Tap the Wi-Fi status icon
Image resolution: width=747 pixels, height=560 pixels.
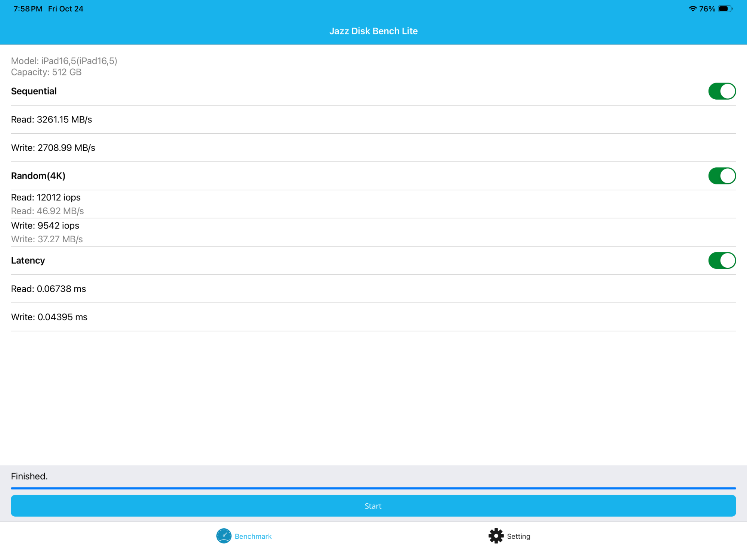(x=692, y=9)
